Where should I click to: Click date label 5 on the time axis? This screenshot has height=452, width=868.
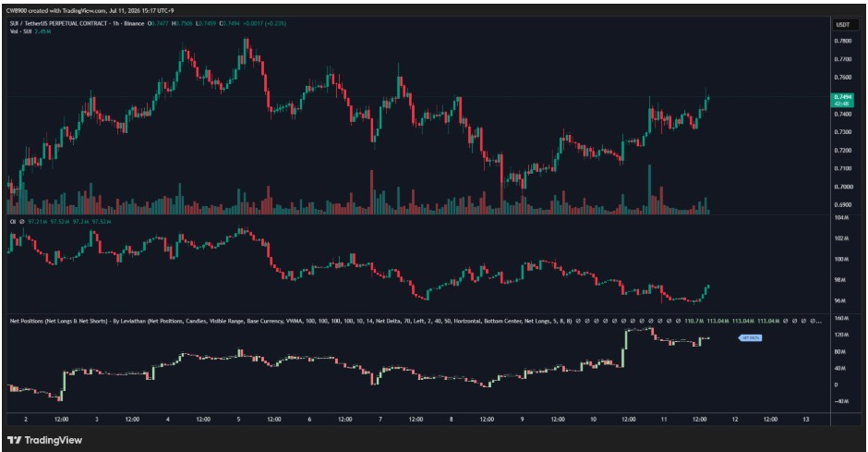238,420
